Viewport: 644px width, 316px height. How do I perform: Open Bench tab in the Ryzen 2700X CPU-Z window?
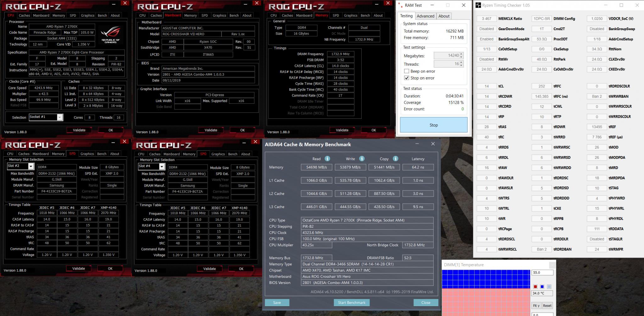click(102, 15)
